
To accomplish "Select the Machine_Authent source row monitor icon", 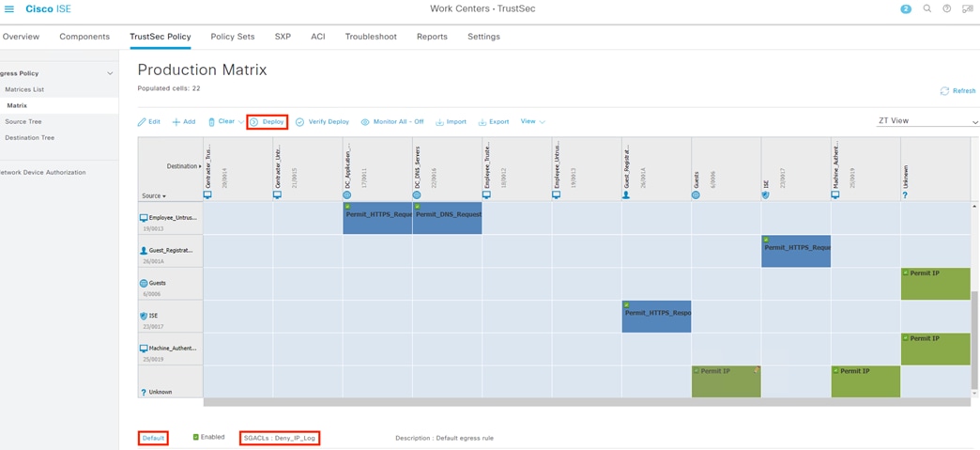I will (x=144, y=348).
